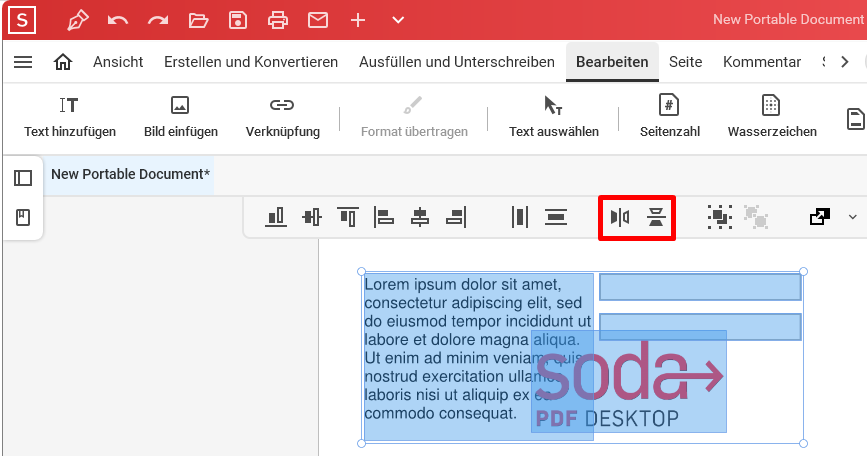Redo the last action
Screen dimensions: 867x456
click(158, 21)
